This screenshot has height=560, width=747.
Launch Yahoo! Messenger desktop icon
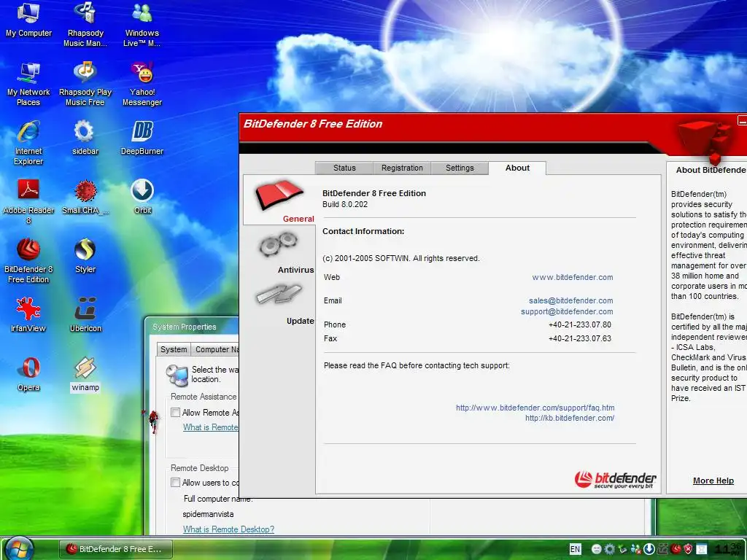[x=142, y=84]
